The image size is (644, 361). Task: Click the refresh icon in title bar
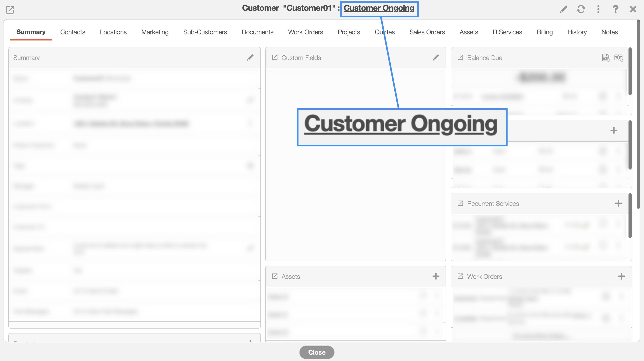tap(581, 9)
